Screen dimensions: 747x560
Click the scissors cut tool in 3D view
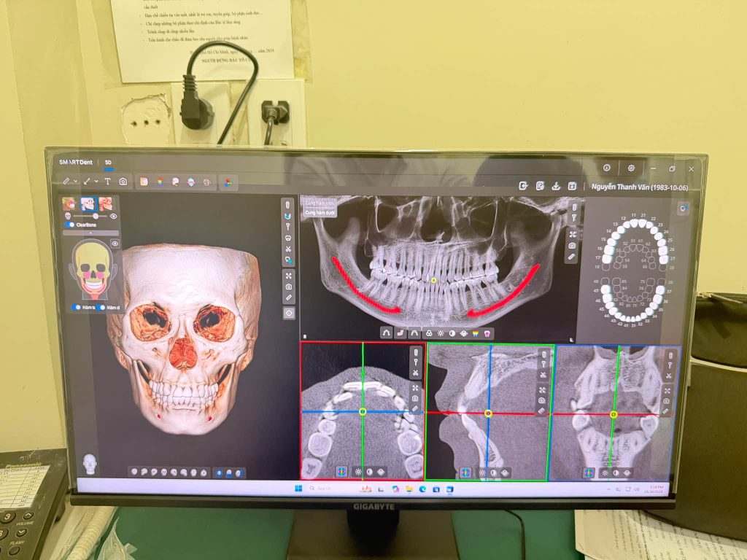point(287,249)
